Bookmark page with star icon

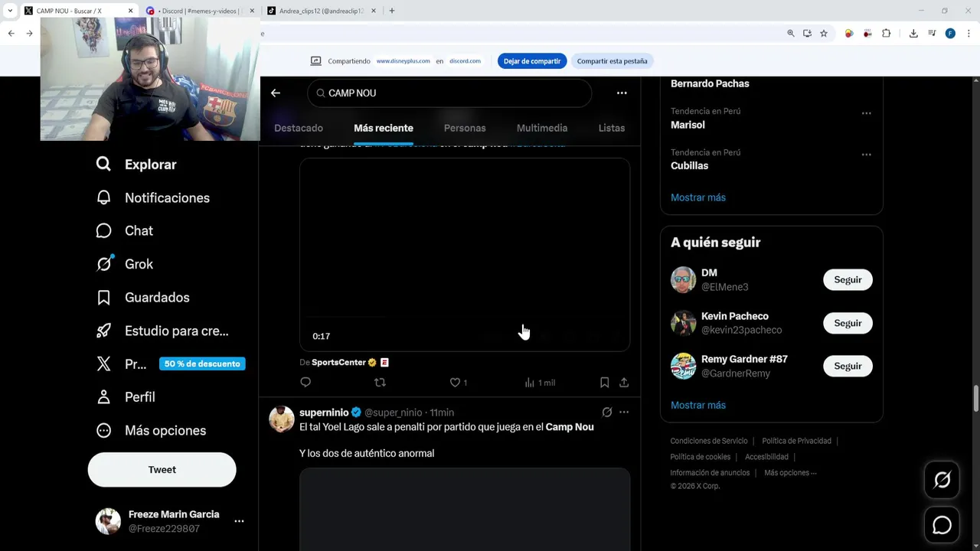pyautogui.click(x=824, y=34)
